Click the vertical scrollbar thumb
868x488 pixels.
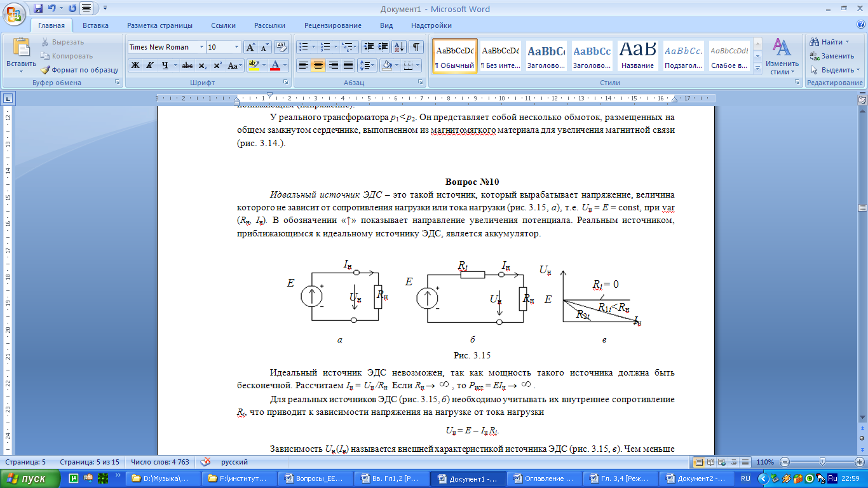click(862, 208)
